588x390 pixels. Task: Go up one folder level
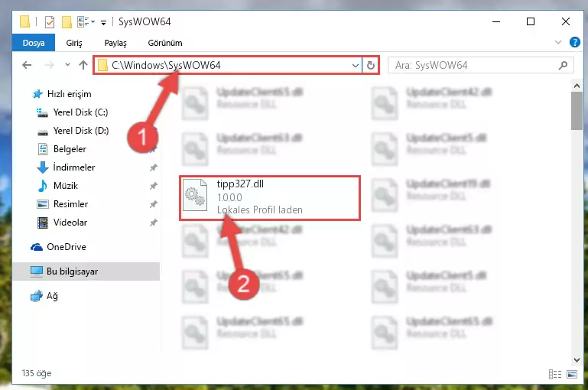click(x=83, y=65)
